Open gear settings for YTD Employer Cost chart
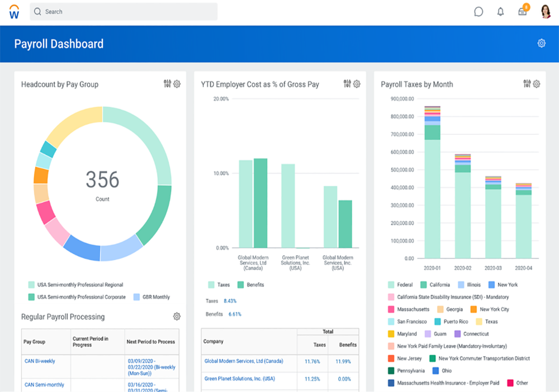Screen dimensions: 559x392 pyautogui.click(x=357, y=84)
